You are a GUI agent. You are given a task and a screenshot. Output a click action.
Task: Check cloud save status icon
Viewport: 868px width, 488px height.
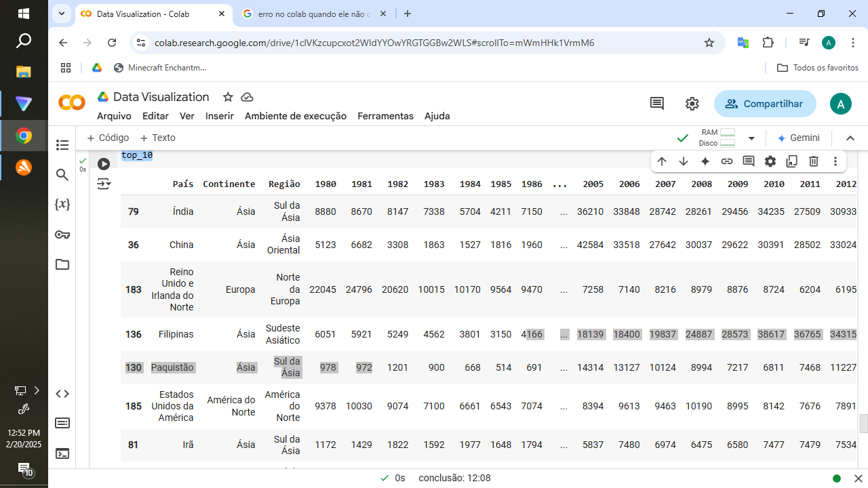(247, 97)
